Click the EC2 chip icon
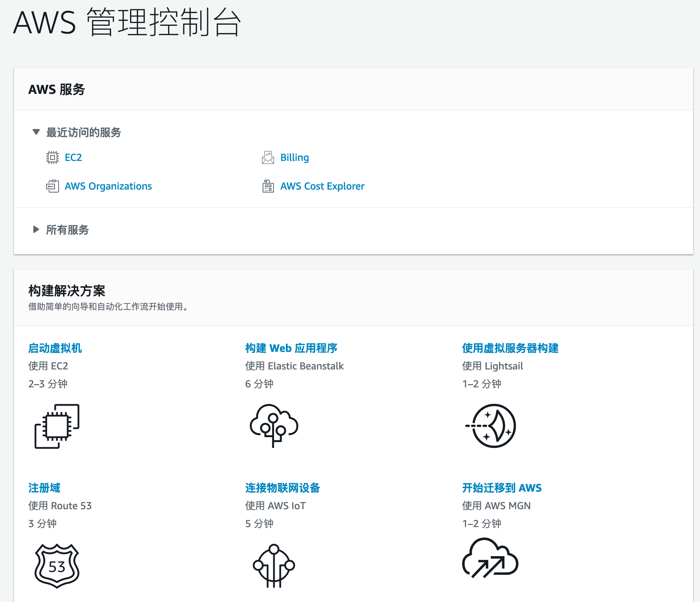This screenshot has height=602, width=700. (52, 158)
